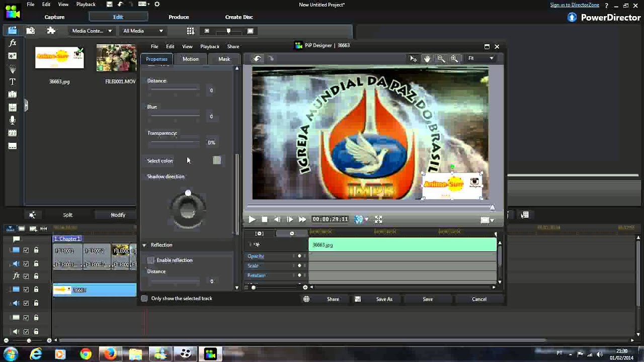644x362 pixels.
Task: Switch timeline to storyboard view icon
Action: pyautogui.click(x=22, y=229)
